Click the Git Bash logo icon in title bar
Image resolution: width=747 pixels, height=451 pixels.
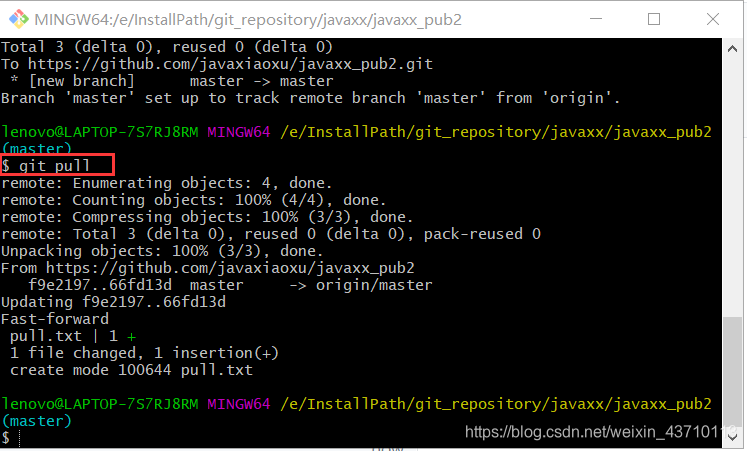19,19
